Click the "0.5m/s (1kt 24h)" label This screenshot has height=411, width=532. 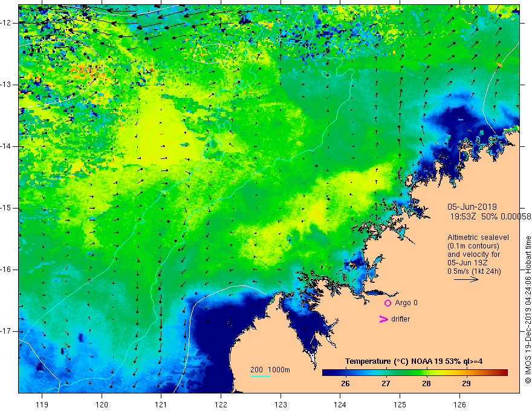474,271
